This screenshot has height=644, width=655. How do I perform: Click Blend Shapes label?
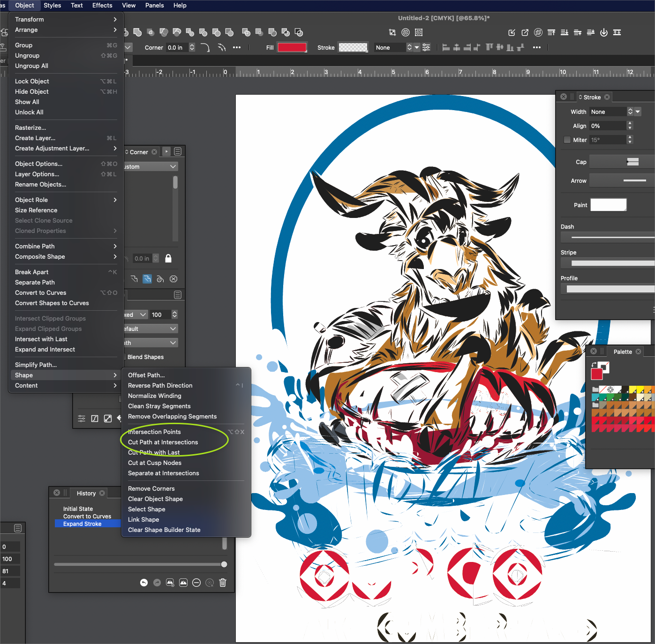145,357
